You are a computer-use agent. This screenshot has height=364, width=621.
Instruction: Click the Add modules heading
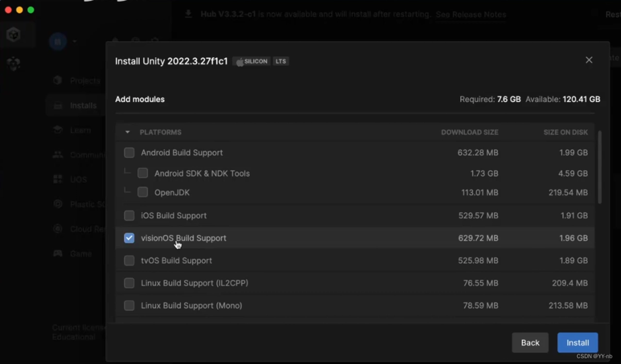pos(140,99)
